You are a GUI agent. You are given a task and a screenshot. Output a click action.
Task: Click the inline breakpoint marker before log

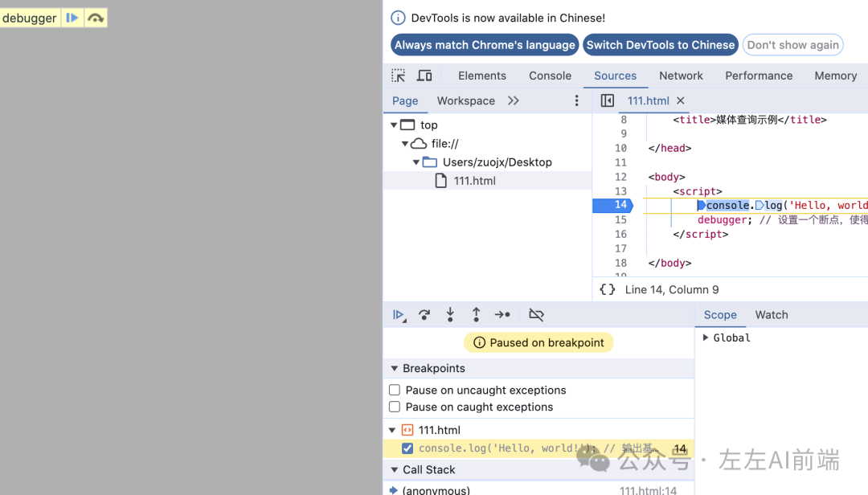point(759,206)
